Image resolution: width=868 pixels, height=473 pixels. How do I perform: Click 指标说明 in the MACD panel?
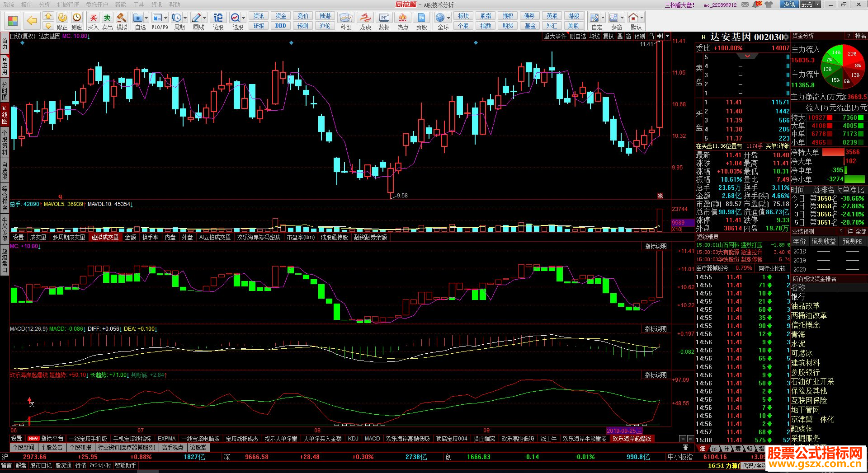[656, 329]
